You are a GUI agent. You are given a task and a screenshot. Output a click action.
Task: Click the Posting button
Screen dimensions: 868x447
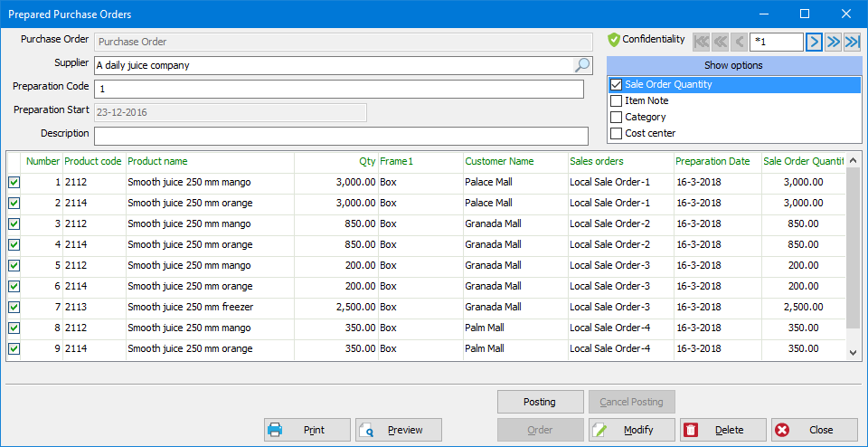(541, 402)
